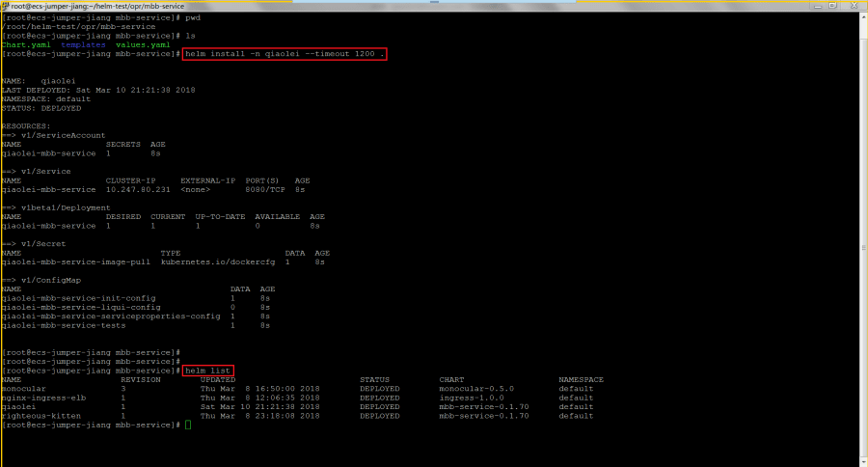Screen dimensions: 868x467
Task: Click the 'UPDATED' column header
Action: click(218, 379)
